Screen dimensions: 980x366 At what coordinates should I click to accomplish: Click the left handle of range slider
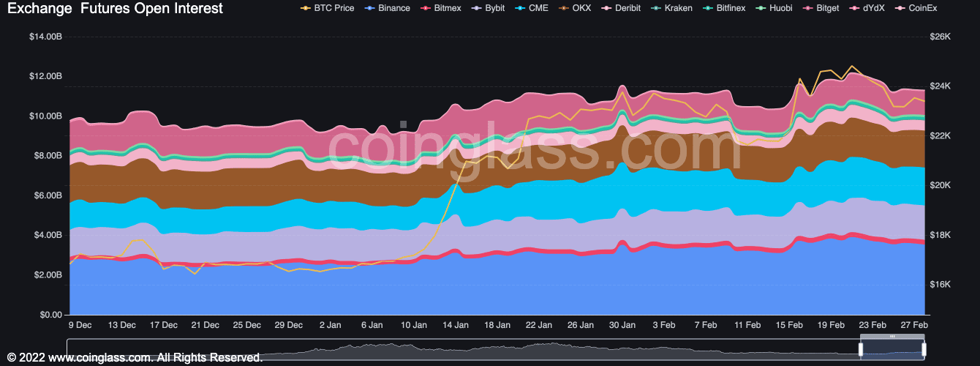pos(862,350)
